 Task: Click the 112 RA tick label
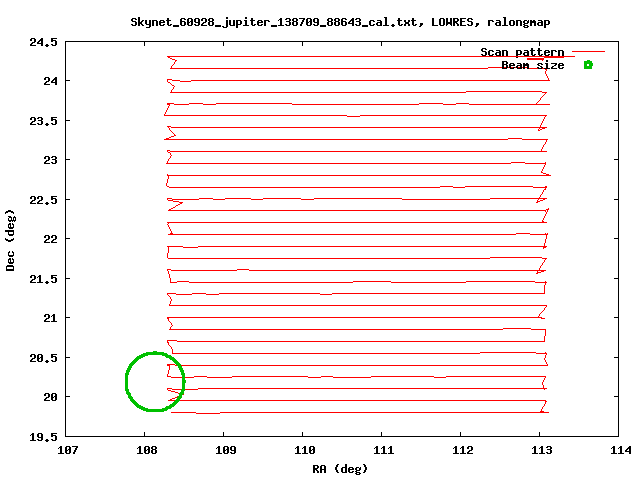tap(463, 450)
